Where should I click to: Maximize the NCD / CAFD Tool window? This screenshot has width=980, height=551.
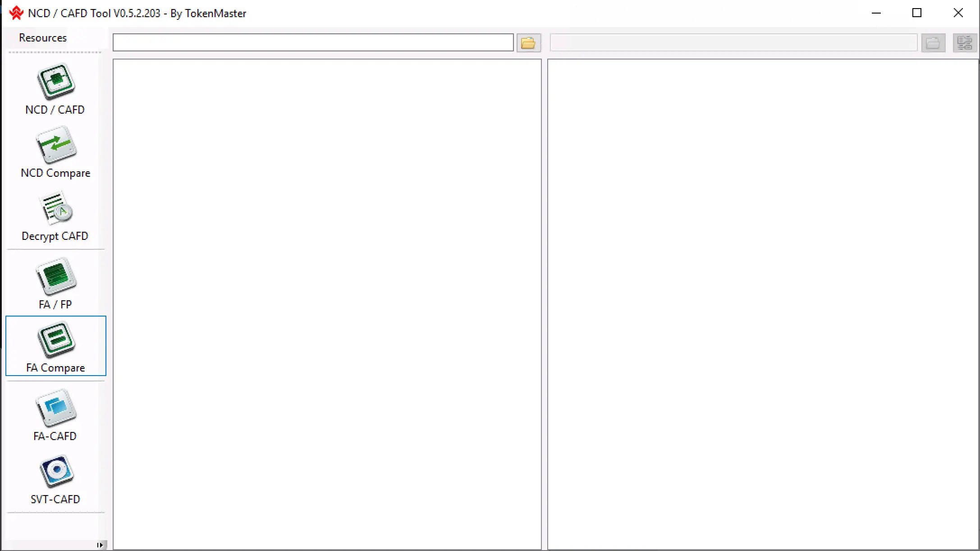[916, 13]
